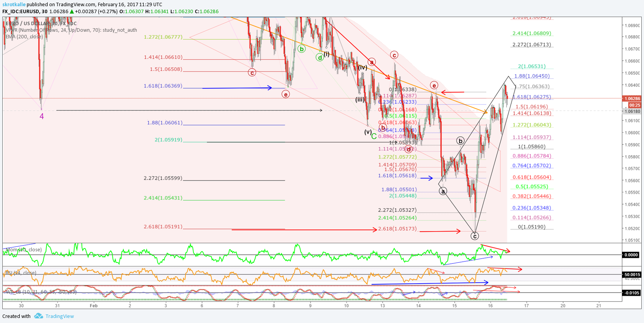Click the 0.236(1.05348) Fibonacci label

532,208
